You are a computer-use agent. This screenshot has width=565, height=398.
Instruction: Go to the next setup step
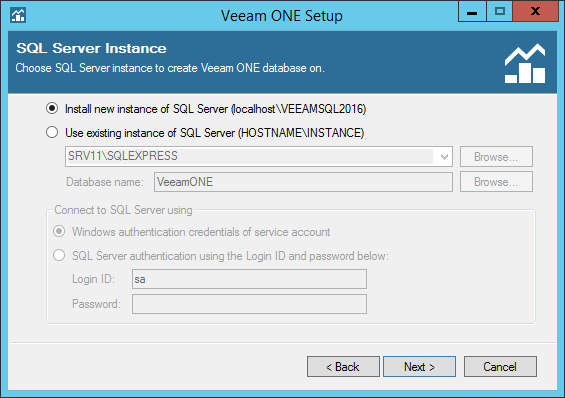tap(419, 367)
